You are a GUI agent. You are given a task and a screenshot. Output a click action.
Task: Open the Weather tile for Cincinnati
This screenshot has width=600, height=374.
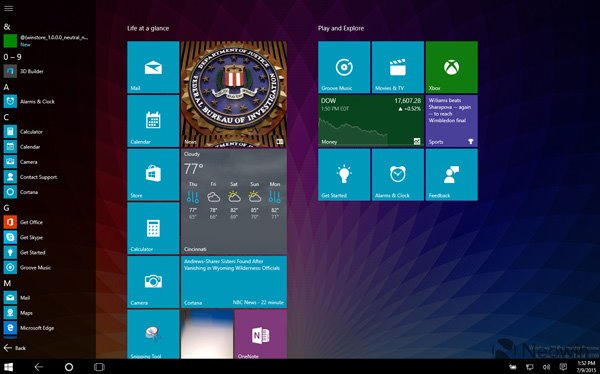pos(234,201)
